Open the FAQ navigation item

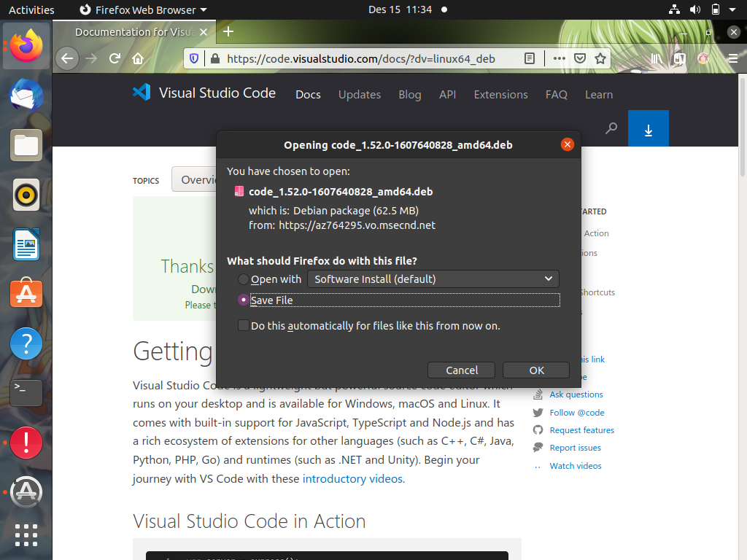[x=556, y=94]
